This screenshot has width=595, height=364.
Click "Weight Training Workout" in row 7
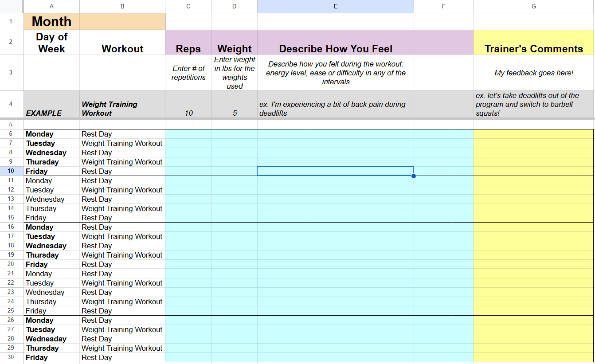point(122,143)
